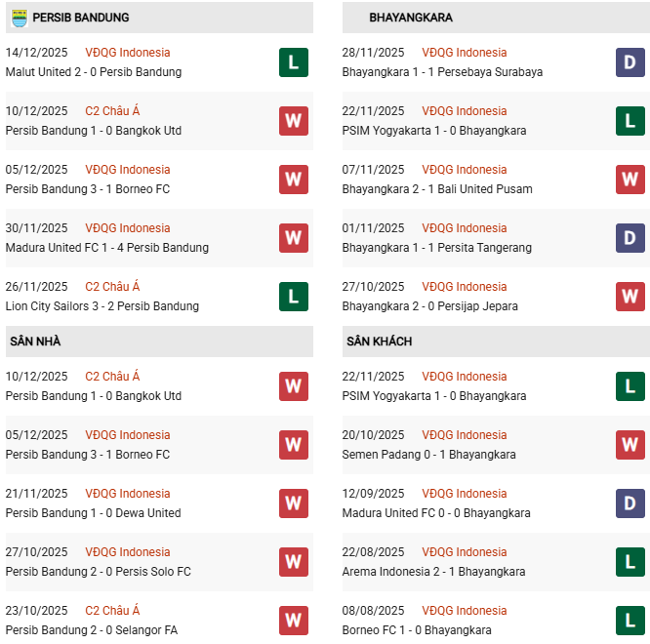Open VĐQG Indonesia link dated 14/12/2025

click(x=127, y=53)
